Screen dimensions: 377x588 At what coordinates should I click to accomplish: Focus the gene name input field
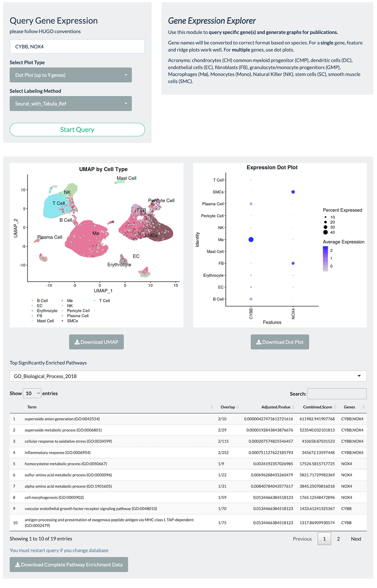pyautogui.click(x=77, y=46)
